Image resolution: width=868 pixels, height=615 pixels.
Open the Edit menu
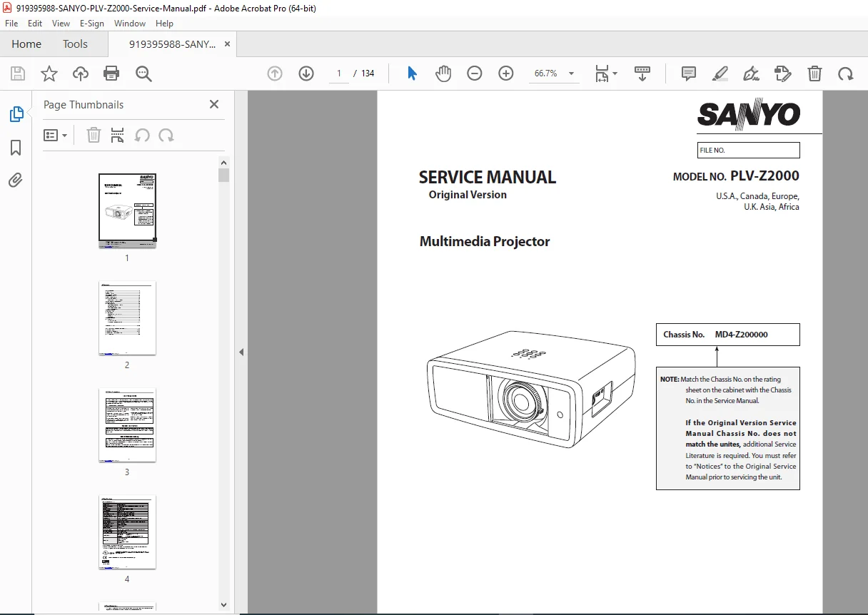click(35, 24)
